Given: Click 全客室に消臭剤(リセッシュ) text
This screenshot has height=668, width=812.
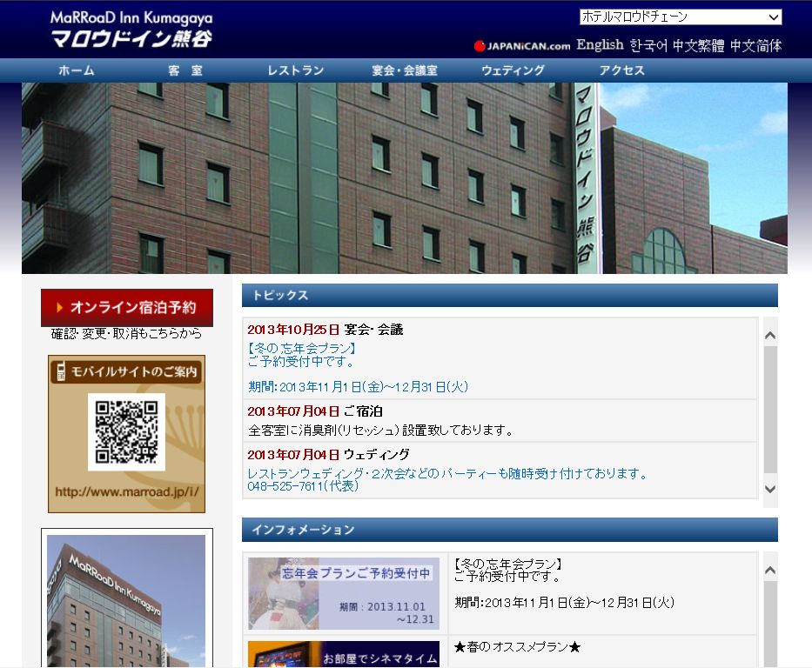Looking at the screenshot, I should point(380,430).
